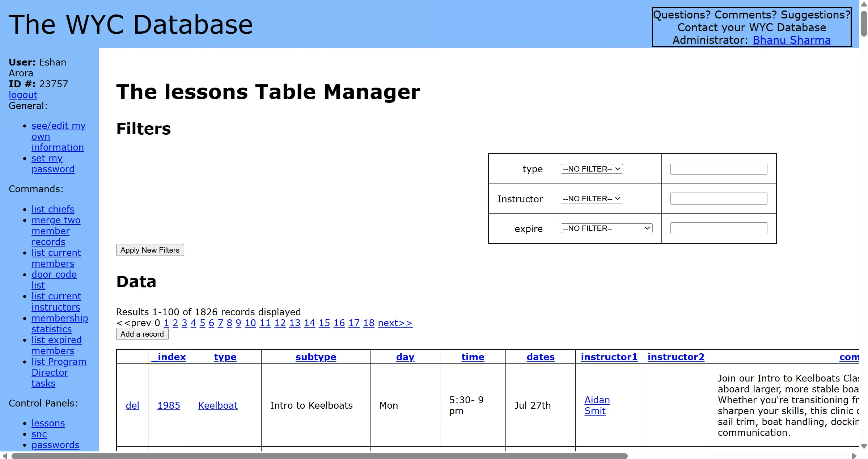Sort table by subtype column
This screenshot has width=868, height=459.
[x=316, y=357]
